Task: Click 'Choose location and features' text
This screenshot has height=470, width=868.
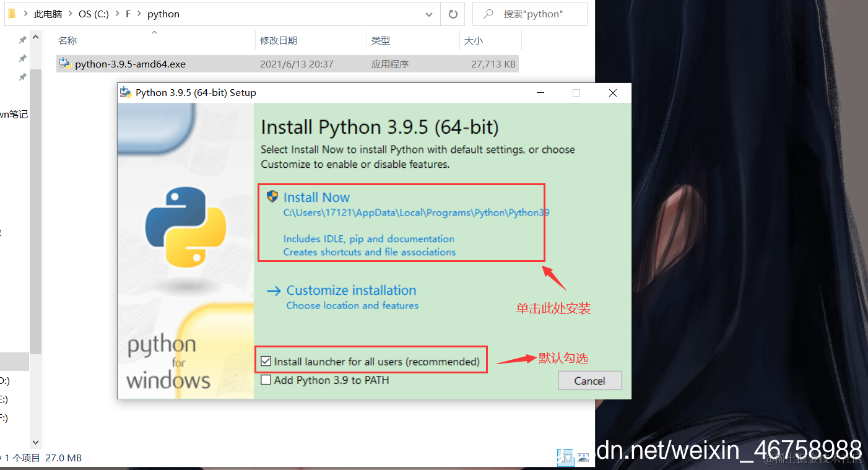Action: [x=352, y=305]
